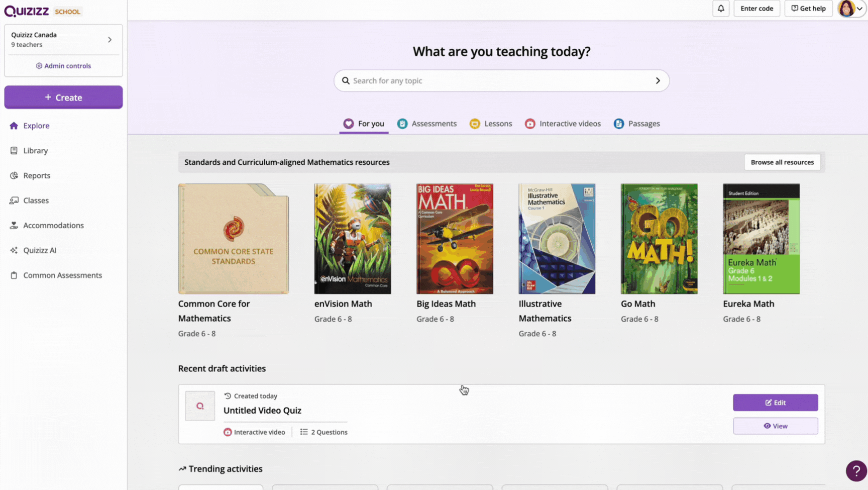Click the Interactive video type label in the draft card
The width and height of the screenshot is (868, 490).
pos(254,432)
